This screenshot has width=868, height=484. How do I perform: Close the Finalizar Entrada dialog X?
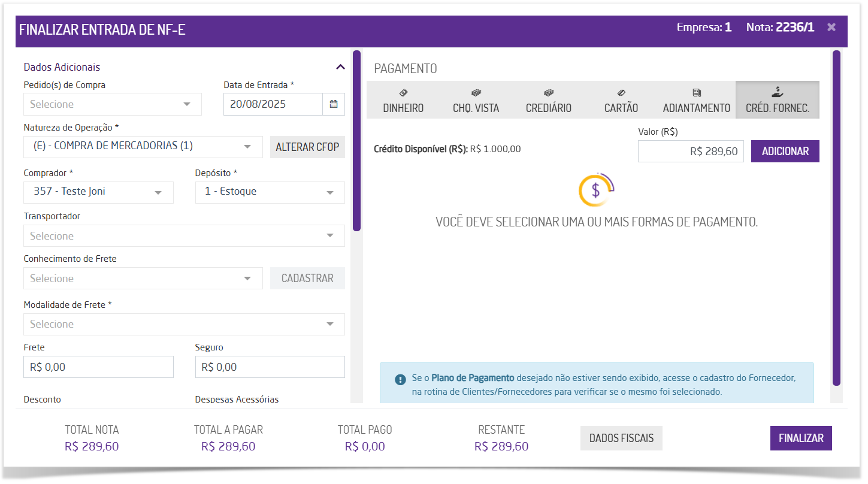[x=831, y=28]
